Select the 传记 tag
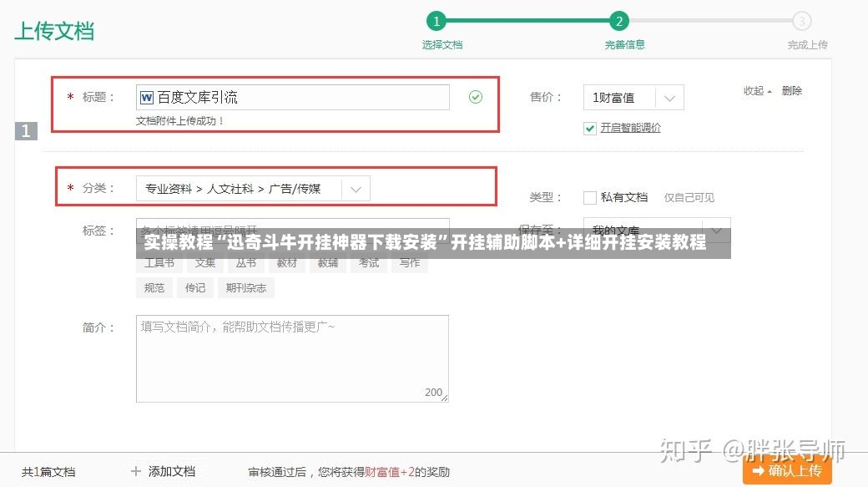 194,288
